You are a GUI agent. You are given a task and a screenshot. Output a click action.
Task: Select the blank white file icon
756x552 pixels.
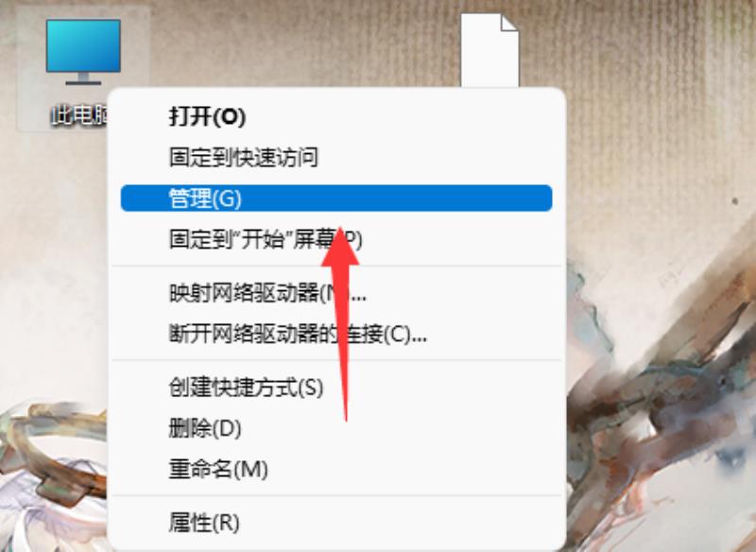tap(490, 50)
